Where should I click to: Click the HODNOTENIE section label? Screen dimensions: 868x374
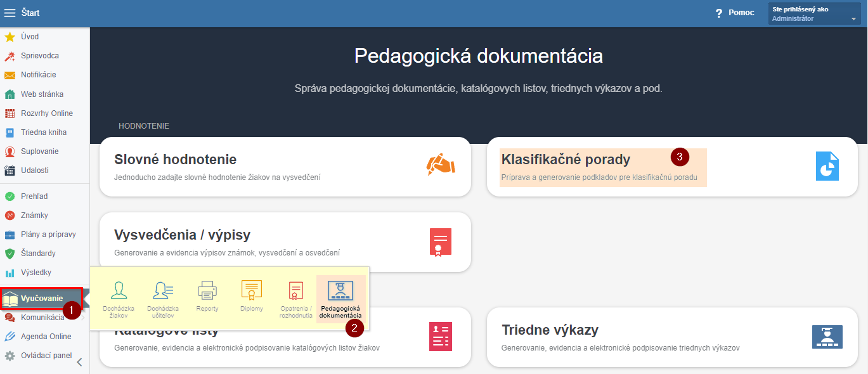pyautogui.click(x=144, y=126)
